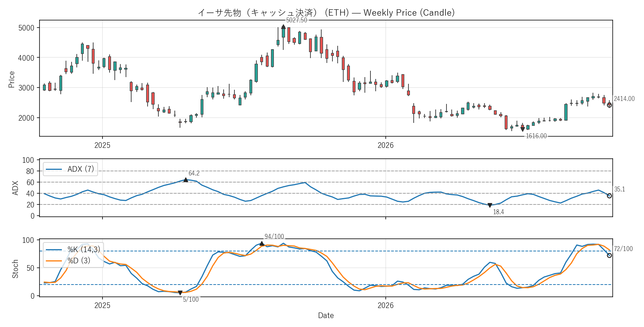Click the circle marker ending %K line
The height and width of the screenshot is (327, 644).
609,255
